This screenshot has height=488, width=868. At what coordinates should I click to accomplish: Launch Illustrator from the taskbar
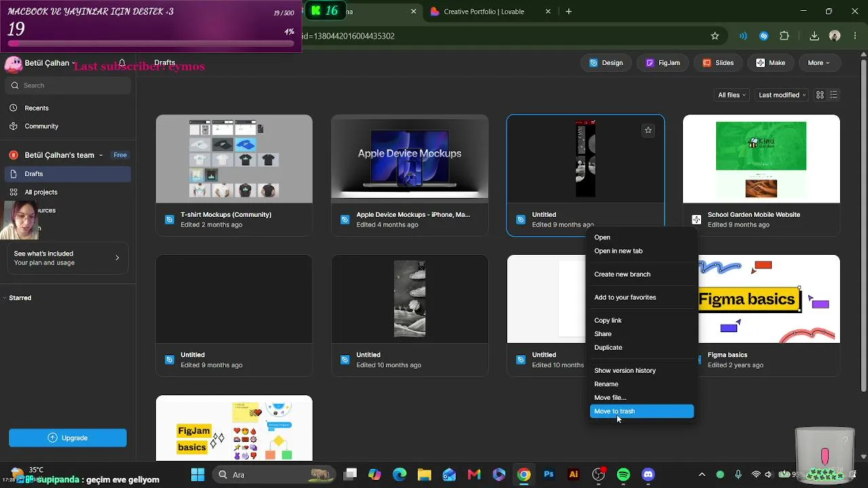click(574, 474)
